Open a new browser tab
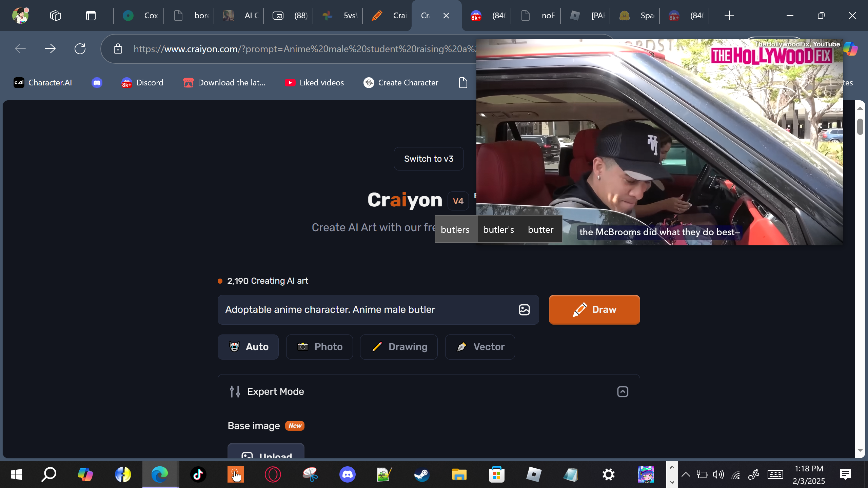868x488 pixels. click(729, 16)
